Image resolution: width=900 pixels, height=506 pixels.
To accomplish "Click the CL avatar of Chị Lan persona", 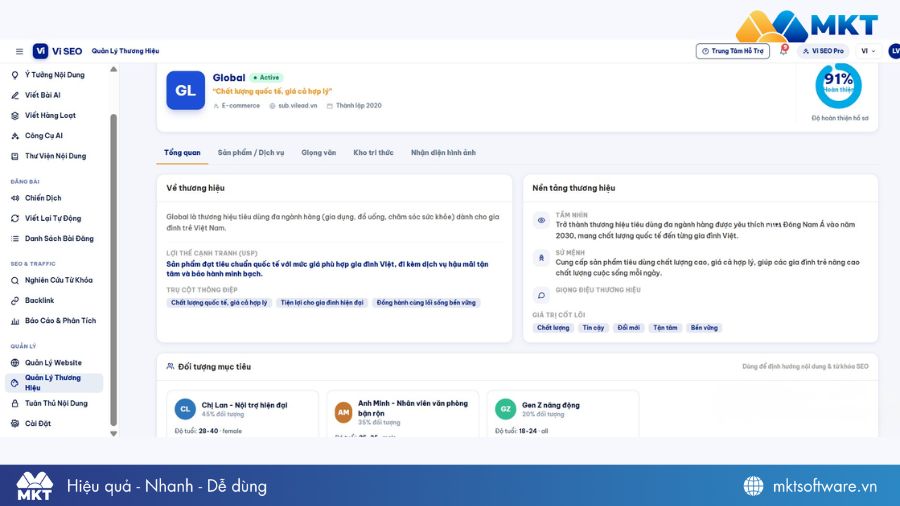I will (185, 409).
